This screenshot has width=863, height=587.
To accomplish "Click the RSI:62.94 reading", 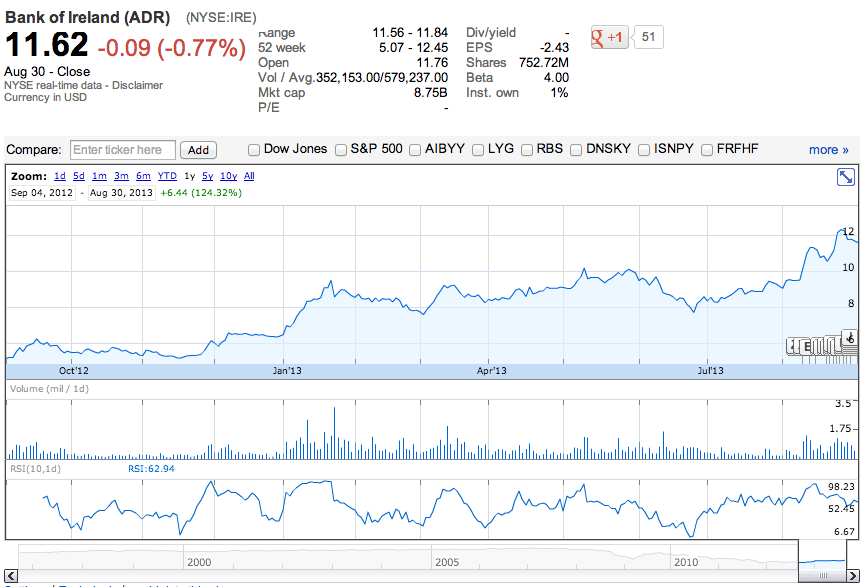I will pos(151,469).
